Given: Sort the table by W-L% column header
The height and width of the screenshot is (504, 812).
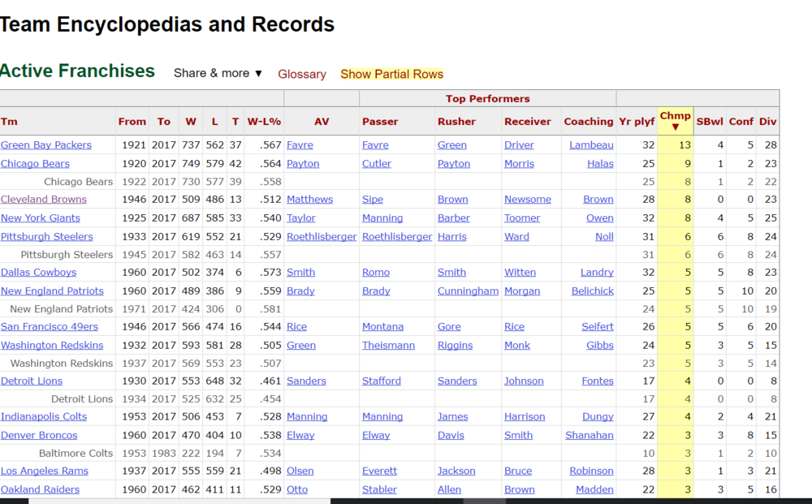Looking at the screenshot, I should click(264, 122).
